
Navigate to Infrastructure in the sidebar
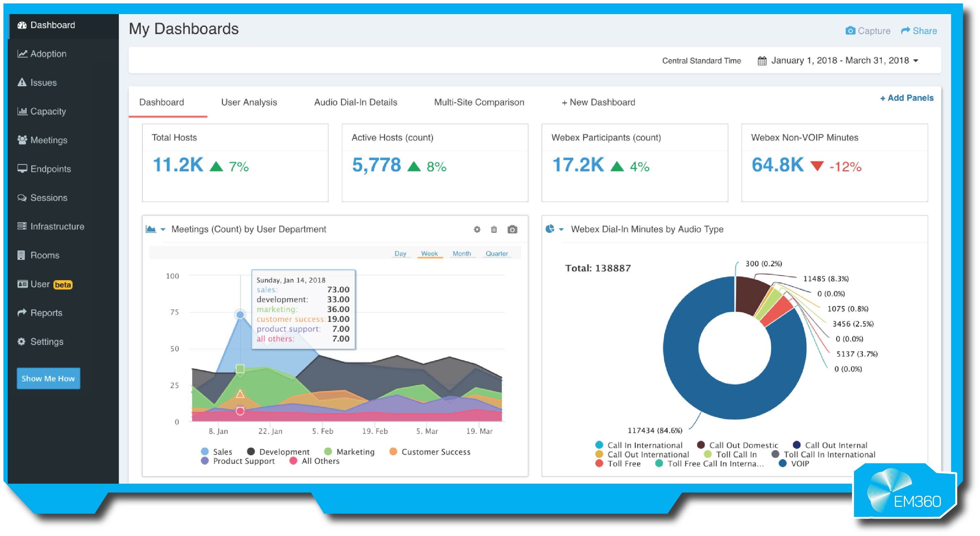(x=57, y=226)
